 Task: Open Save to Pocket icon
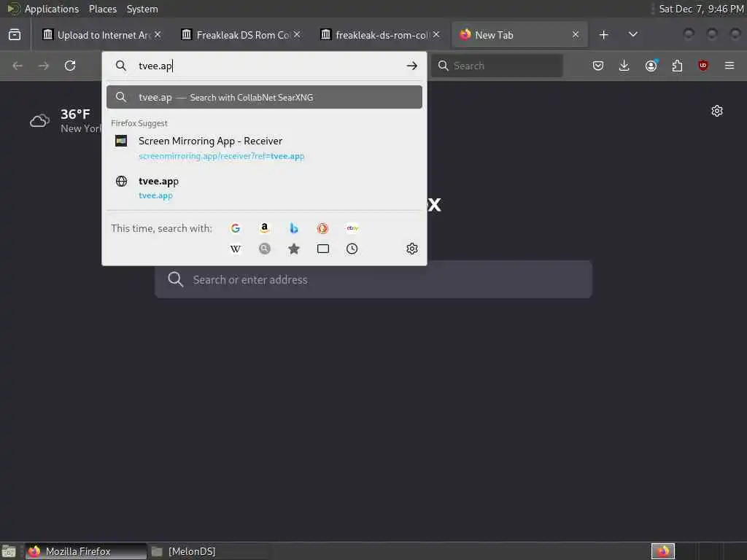tap(598, 66)
